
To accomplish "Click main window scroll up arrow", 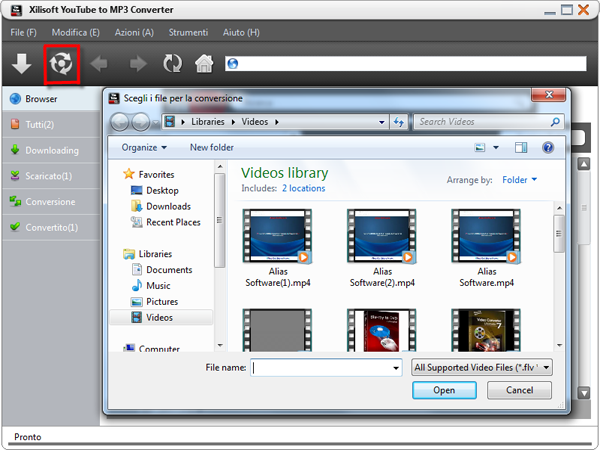I will 584,165.
